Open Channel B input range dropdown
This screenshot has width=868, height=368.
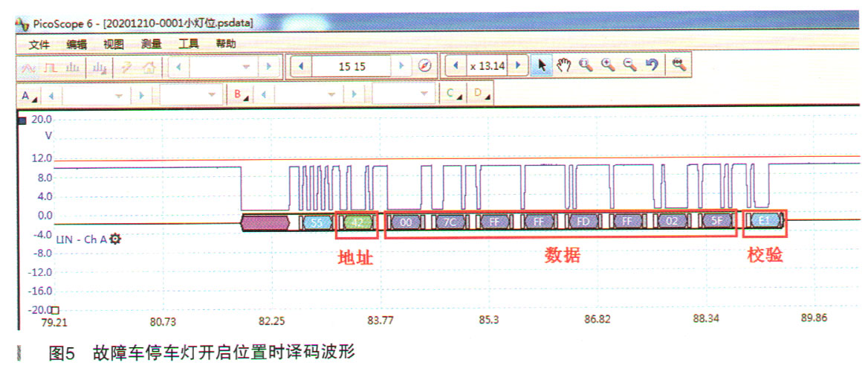[x=331, y=95]
